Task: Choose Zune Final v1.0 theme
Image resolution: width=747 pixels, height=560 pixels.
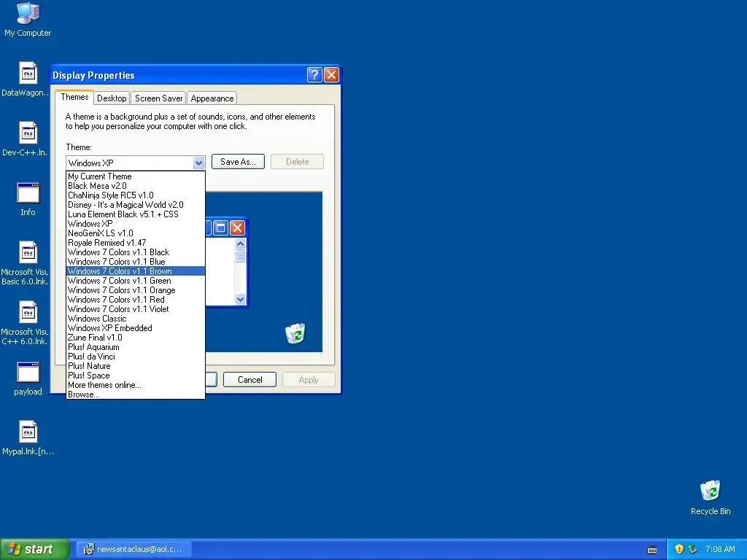Action: coord(135,338)
